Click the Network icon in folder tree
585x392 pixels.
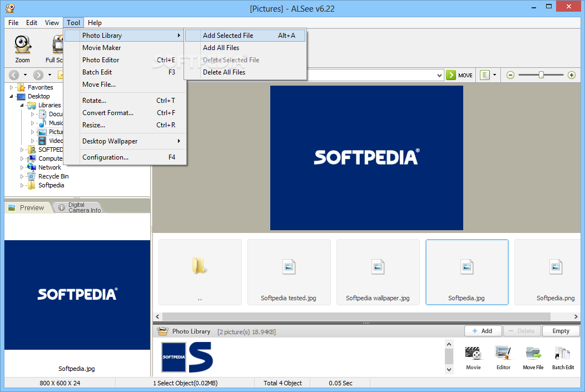[32, 167]
